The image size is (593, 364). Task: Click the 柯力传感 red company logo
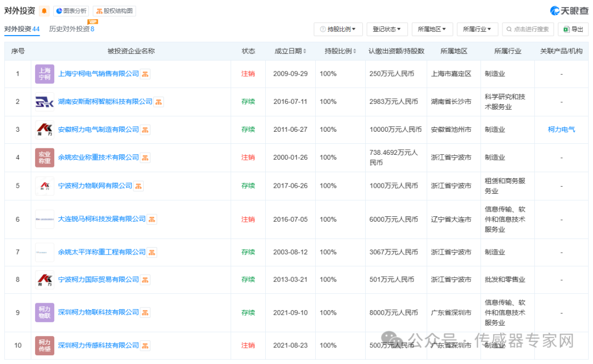tap(44, 345)
